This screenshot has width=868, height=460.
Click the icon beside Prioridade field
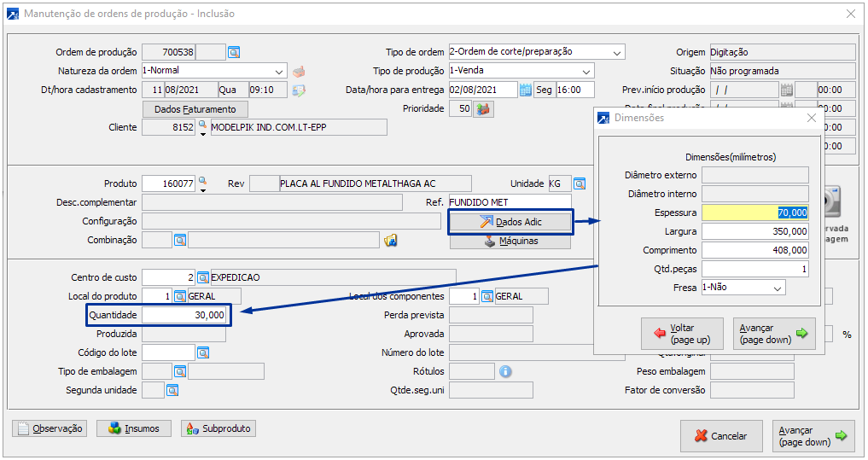tap(484, 109)
